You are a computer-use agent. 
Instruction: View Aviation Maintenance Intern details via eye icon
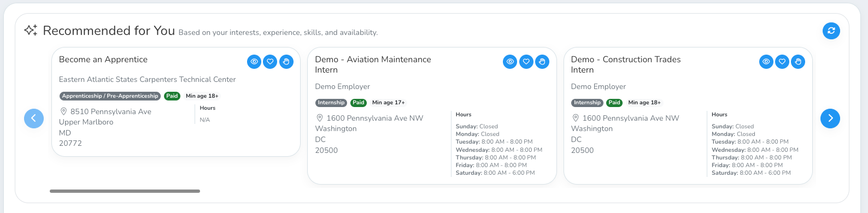click(x=510, y=62)
